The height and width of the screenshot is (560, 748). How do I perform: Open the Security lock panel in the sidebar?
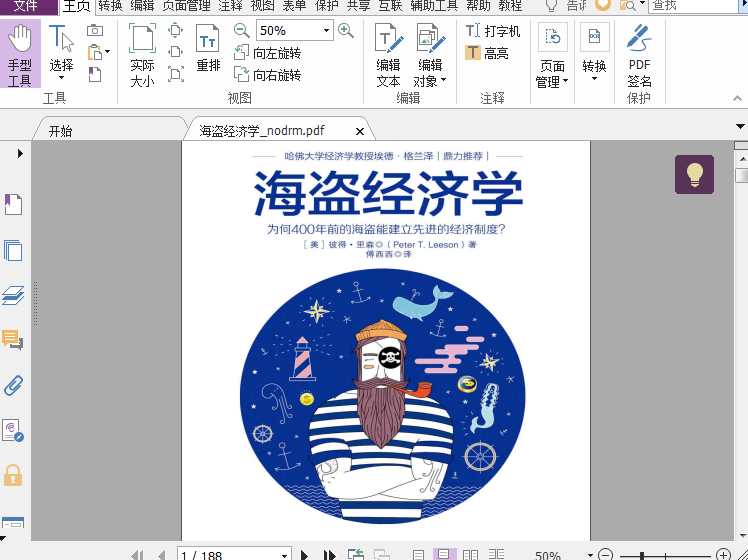[13, 475]
